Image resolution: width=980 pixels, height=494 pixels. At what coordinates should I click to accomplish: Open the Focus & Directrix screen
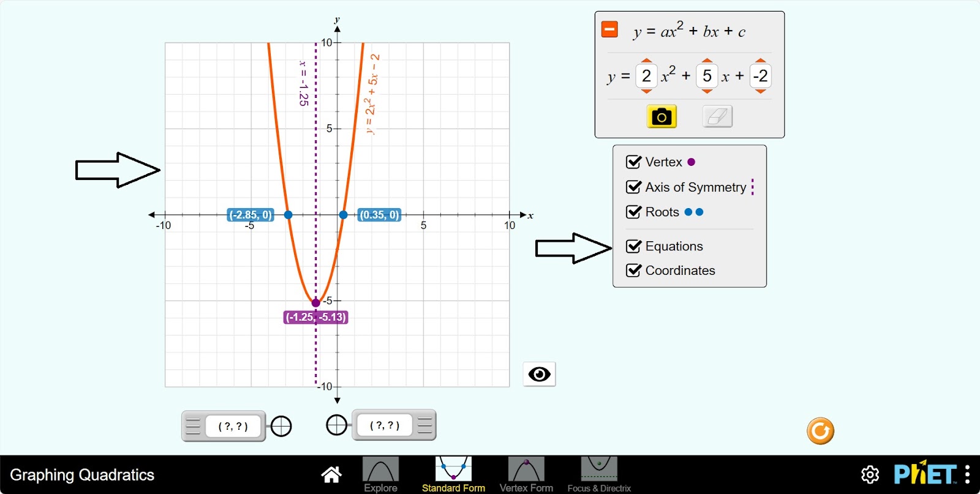tap(598, 474)
